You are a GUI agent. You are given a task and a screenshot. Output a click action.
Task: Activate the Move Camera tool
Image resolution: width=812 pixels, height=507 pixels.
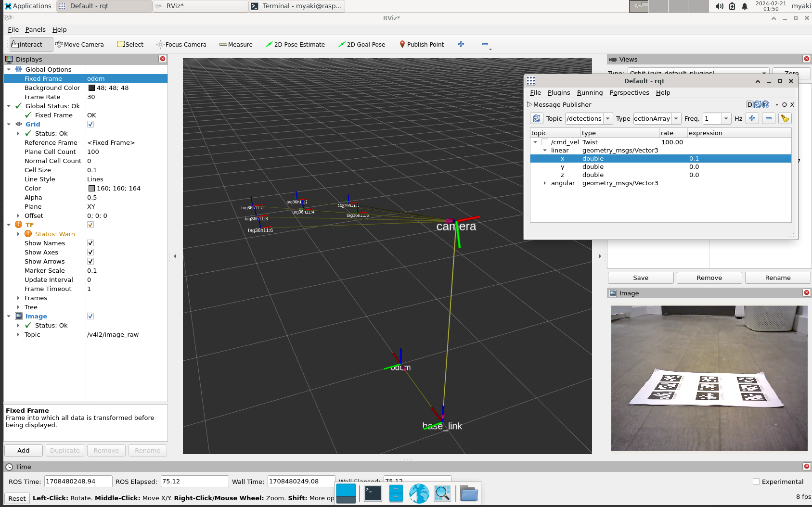pos(79,44)
